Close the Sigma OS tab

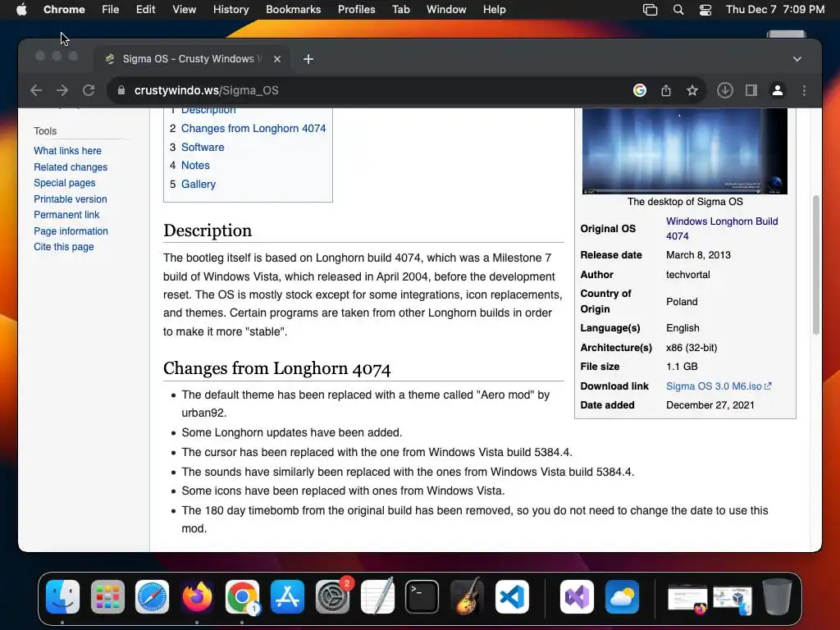click(277, 59)
